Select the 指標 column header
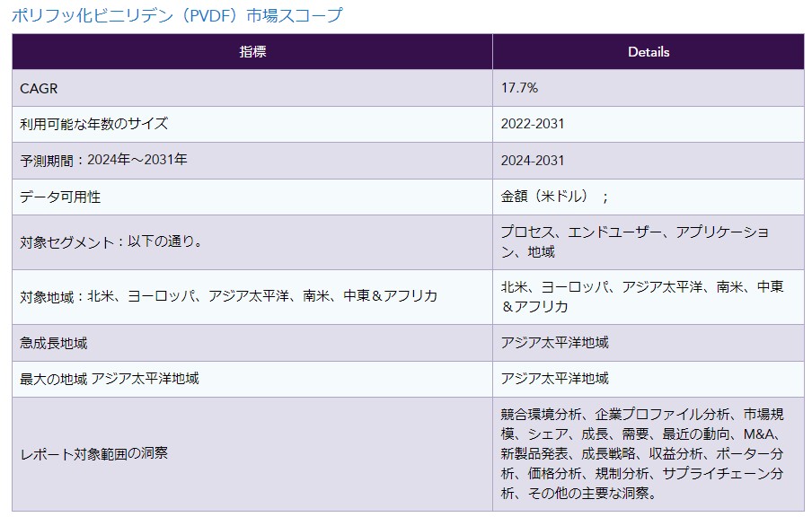This screenshot has height=517, width=812. pos(252,51)
